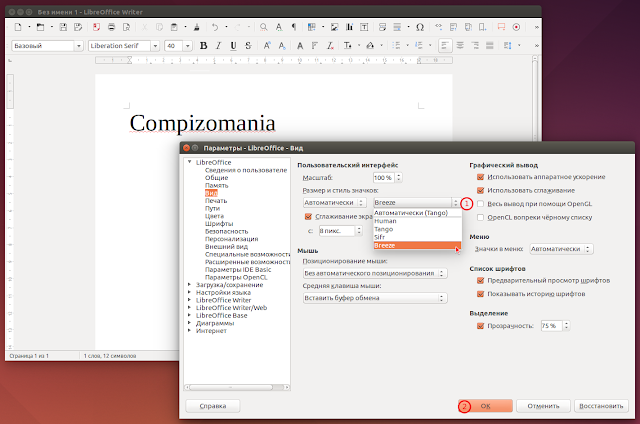This screenshot has width=640, height=424.
Task: Choose 'Breeze' icon style in the list
Action: 418,245
